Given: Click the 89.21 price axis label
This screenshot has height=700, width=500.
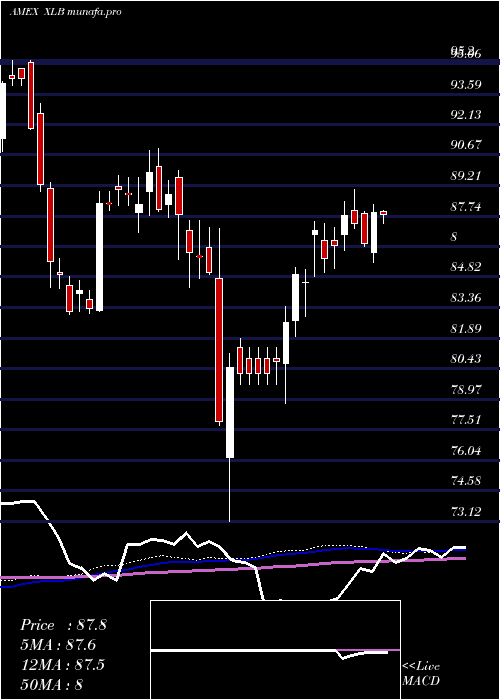Looking at the screenshot, I should tap(466, 175).
